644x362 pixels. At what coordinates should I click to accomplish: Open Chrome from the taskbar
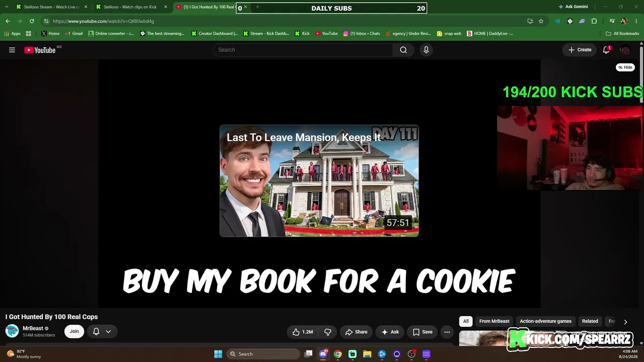click(338, 354)
